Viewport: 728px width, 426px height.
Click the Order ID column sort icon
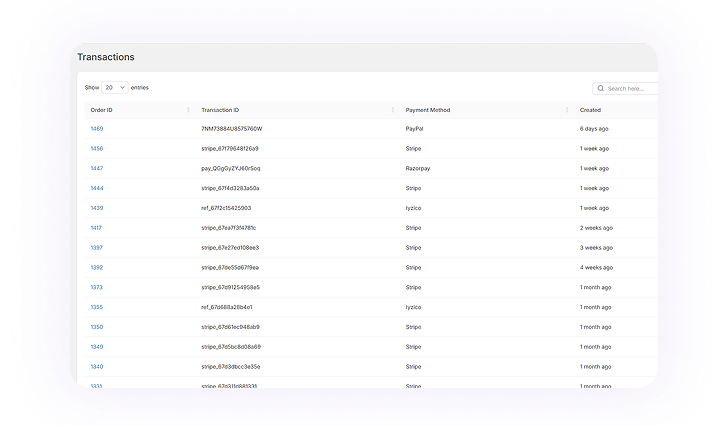[188, 110]
